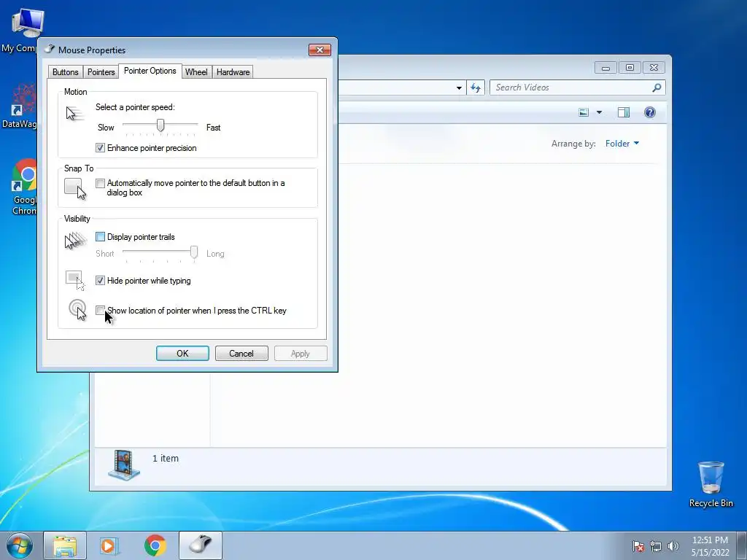Click the '1 item' status text
Image resolution: width=747 pixels, height=560 pixels.
click(x=166, y=458)
